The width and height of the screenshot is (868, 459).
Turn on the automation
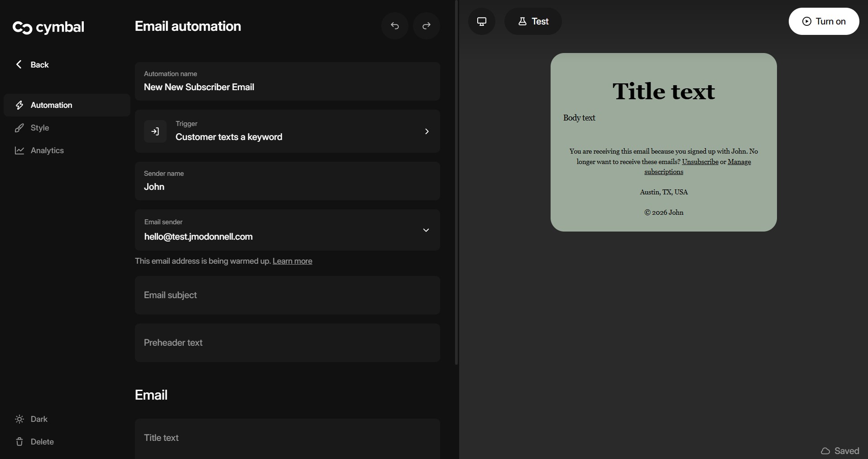[823, 21]
